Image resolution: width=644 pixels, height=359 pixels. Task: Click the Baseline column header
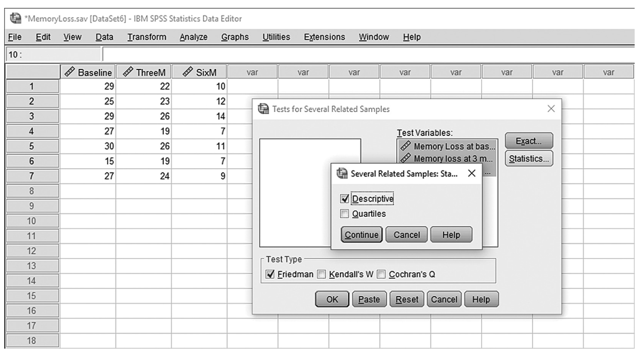[x=88, y=72]
